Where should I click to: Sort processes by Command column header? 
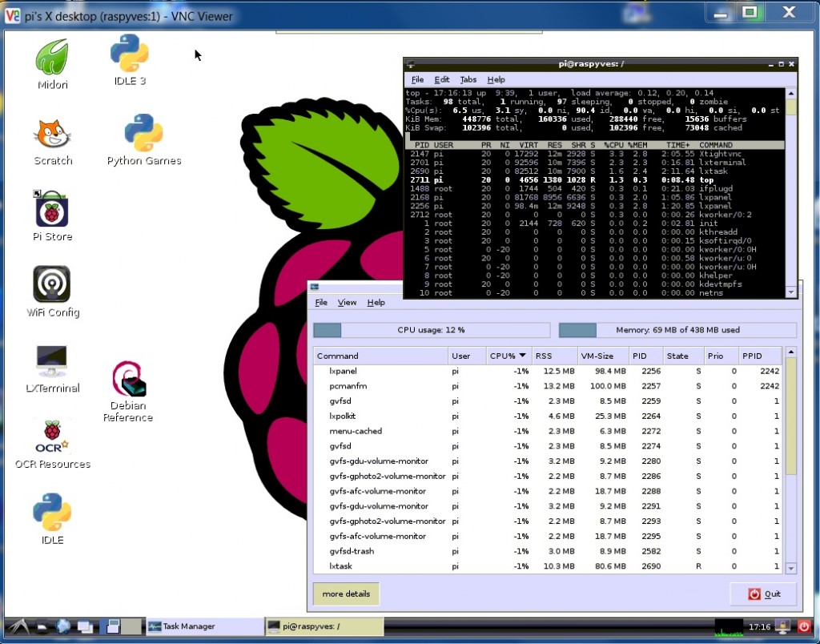pos(380,356)
